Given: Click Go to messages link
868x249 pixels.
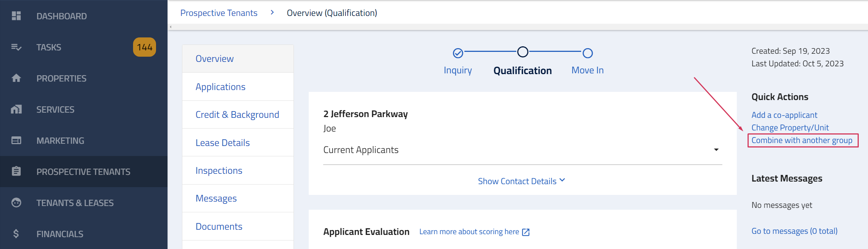Looking at the screenshot, I should click(x=794, y=231).
